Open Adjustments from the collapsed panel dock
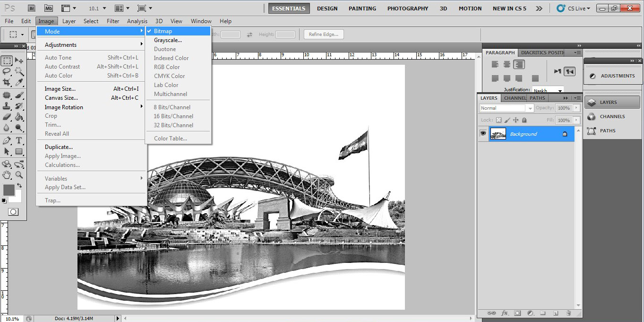 [x=613, y=76]
